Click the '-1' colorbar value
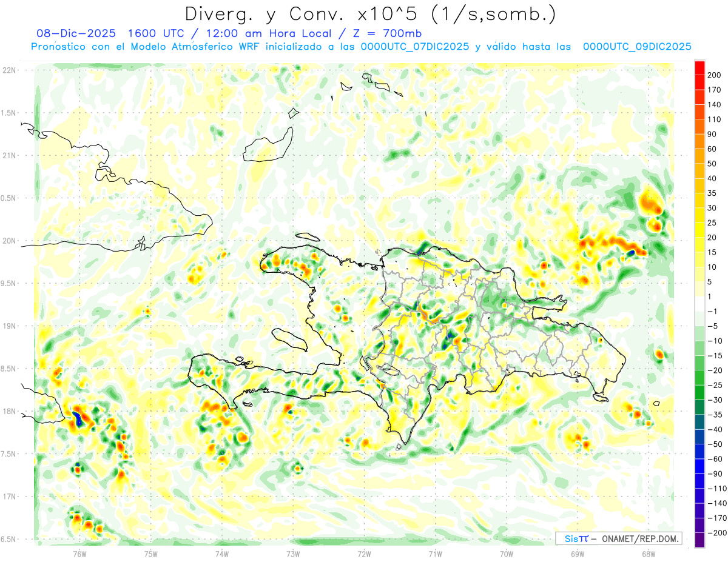The width and height of the screenshot is (728, 562). [712, 311]
